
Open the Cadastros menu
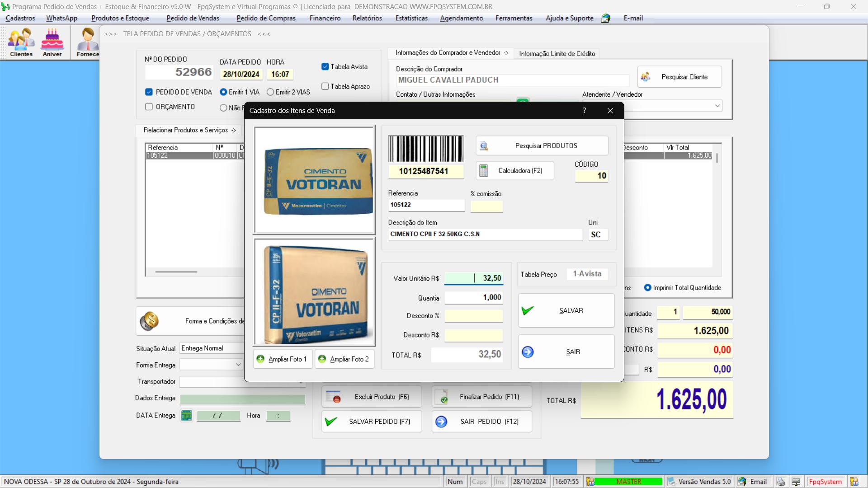20,18
